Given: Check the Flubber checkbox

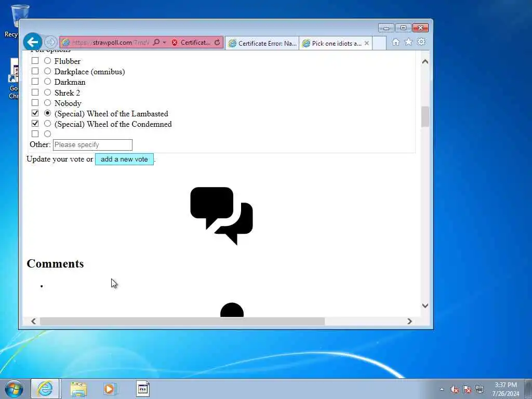Looking at the screenshot, I should click(35, 61).
